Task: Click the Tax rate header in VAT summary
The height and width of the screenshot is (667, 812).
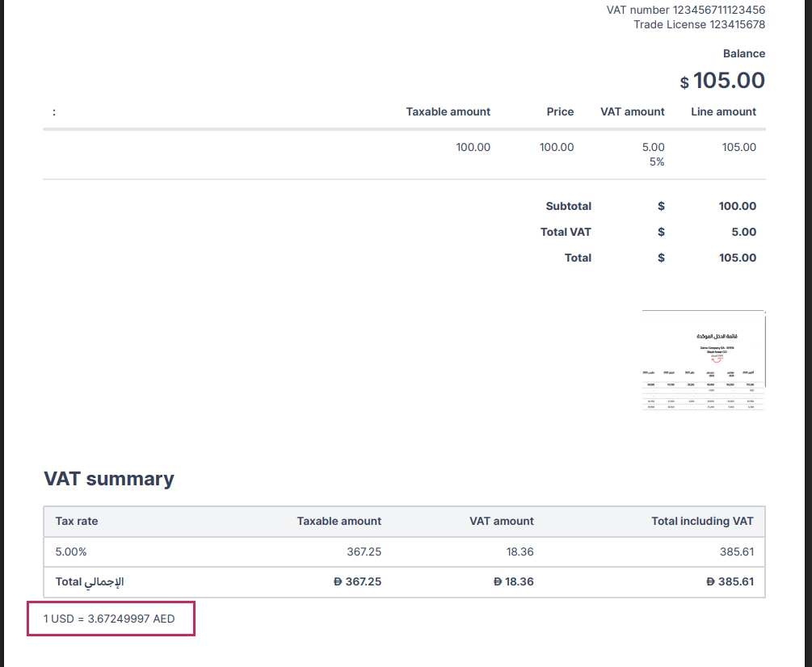Action: pyautogui.click(x=76, y=521)
